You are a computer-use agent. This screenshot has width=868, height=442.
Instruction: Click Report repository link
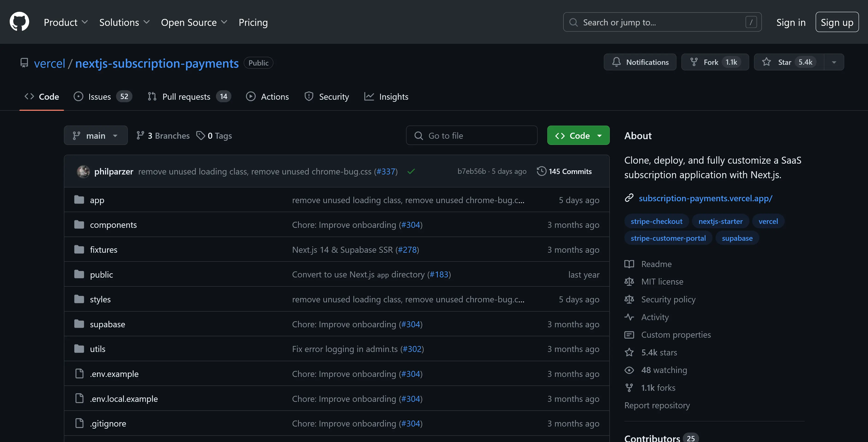pos(657,405)
